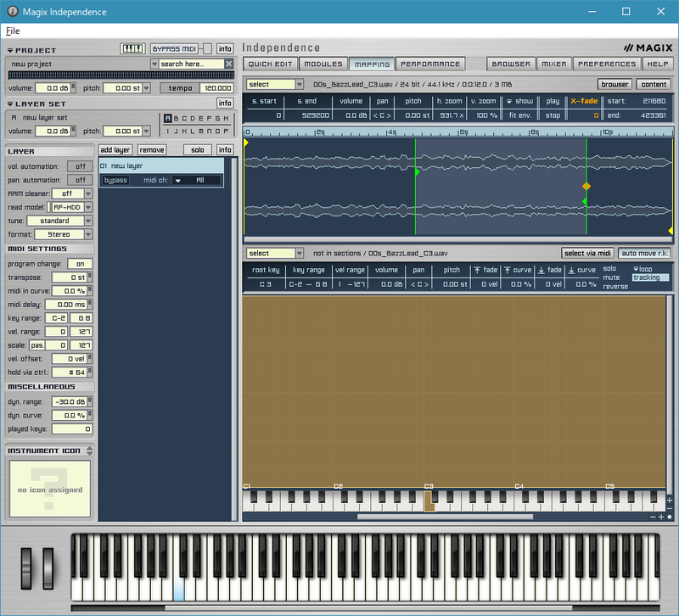The width and height of the screenshot is (679, 616).
Task: Click the browser button in sample editor
Action: coord(614,84)
